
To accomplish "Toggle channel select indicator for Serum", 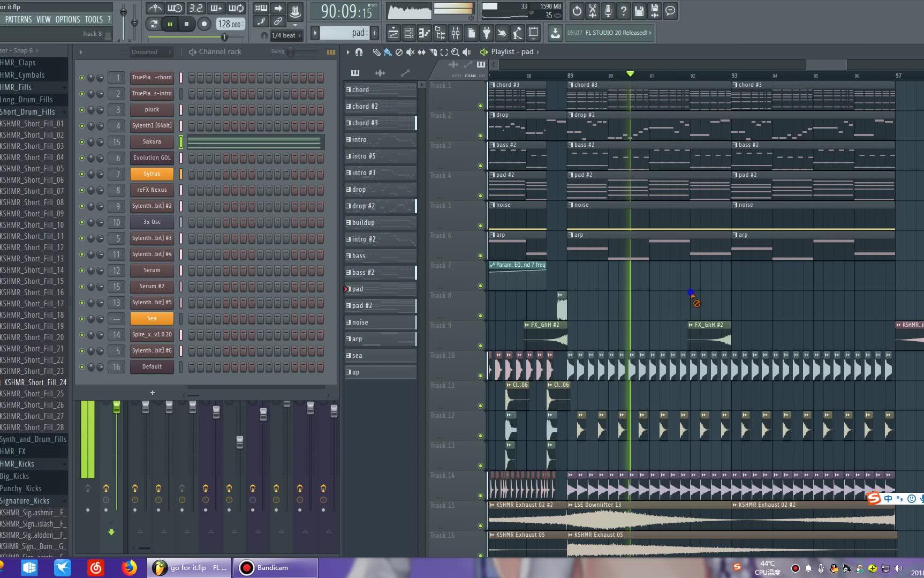I will (181, 271).
